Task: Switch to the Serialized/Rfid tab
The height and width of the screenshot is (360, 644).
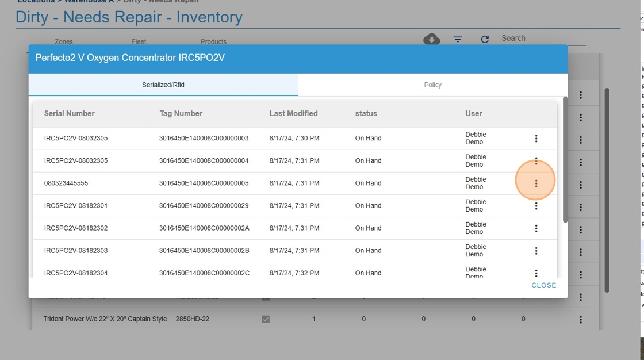Action: coord(163,85)
